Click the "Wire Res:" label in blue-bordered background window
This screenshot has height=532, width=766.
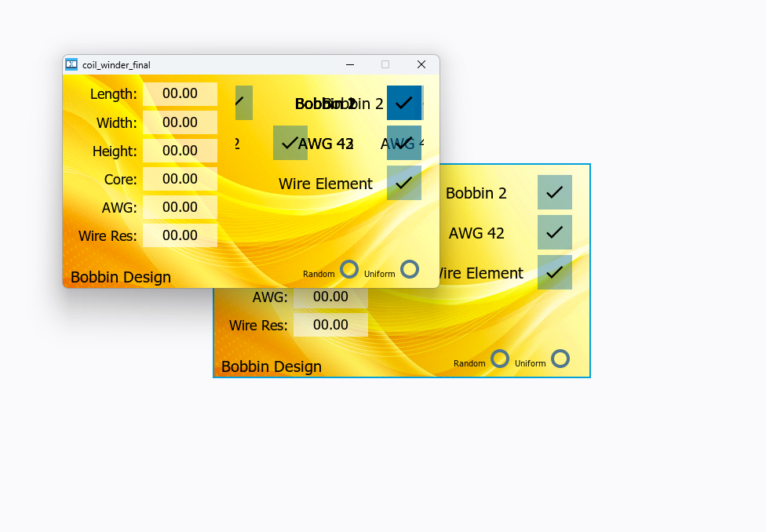coord(258,326)
